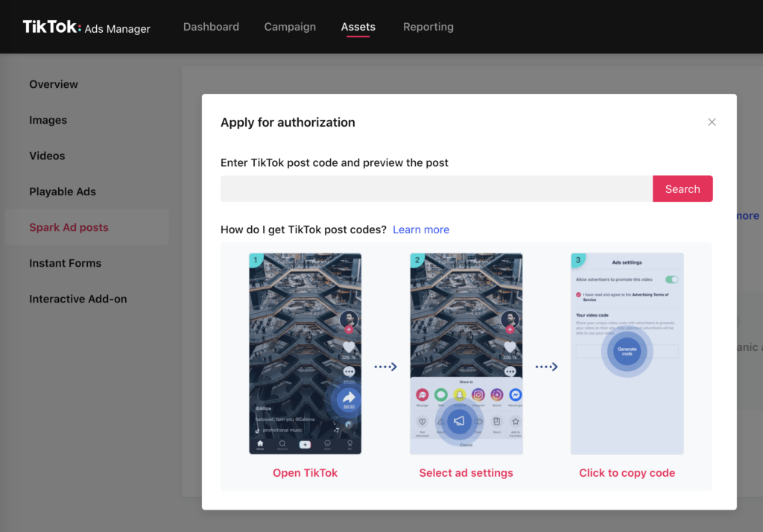763x532 pixels.
Task: Click the highlighted blue megaphone promote icon
Action: (x=458, y=421)
